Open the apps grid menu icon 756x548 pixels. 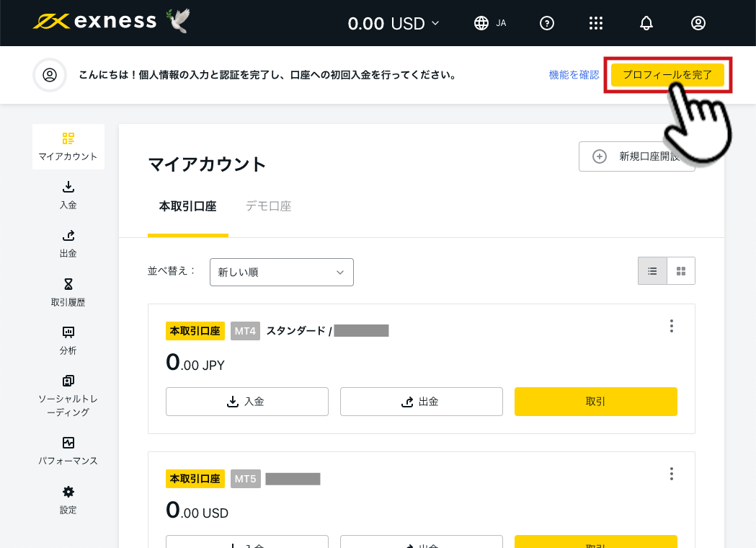(596, 23)
